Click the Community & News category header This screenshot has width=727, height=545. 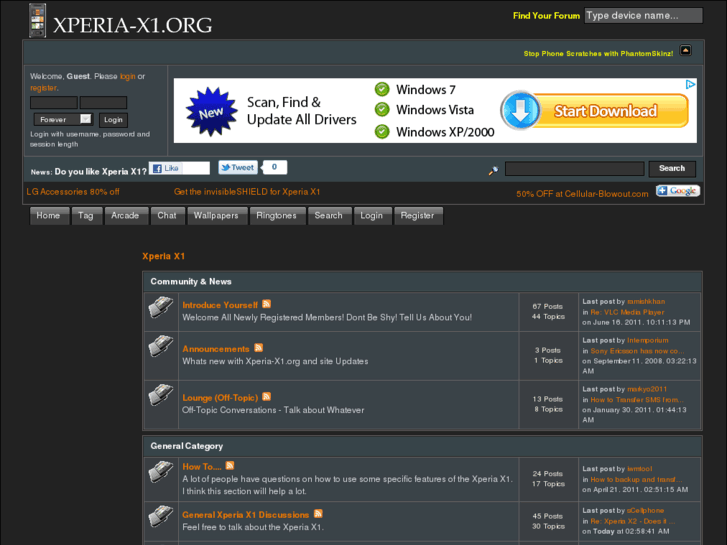click(191, 282)
